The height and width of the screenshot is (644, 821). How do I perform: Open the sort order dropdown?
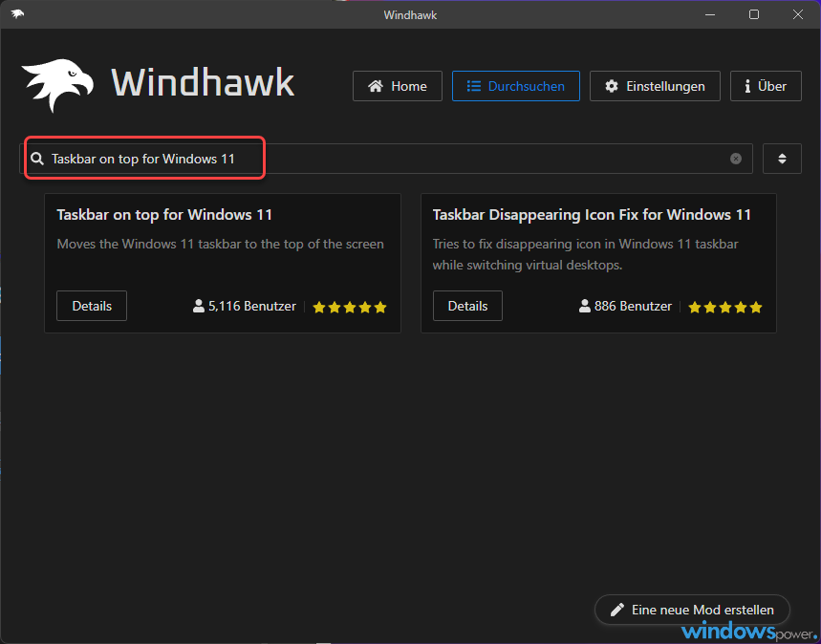[x=782, y=159]
